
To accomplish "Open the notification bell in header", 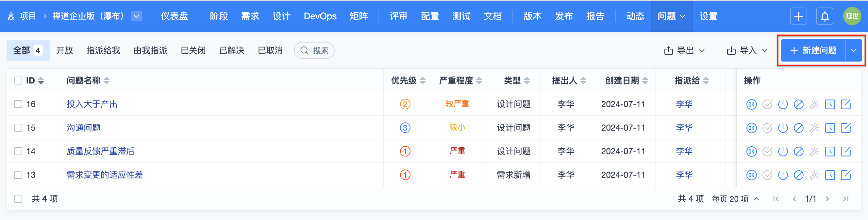I will click(x=825, y=16).
